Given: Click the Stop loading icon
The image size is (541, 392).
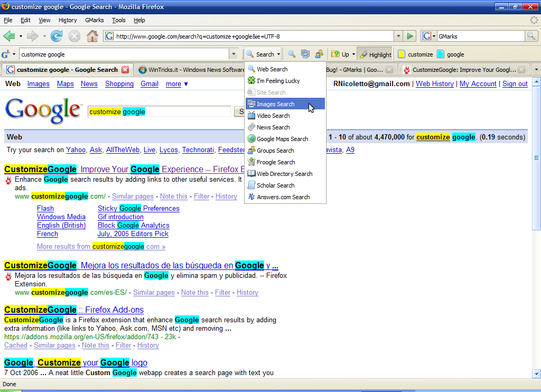Looking at the screenshot, I should [x=74, y=36].
